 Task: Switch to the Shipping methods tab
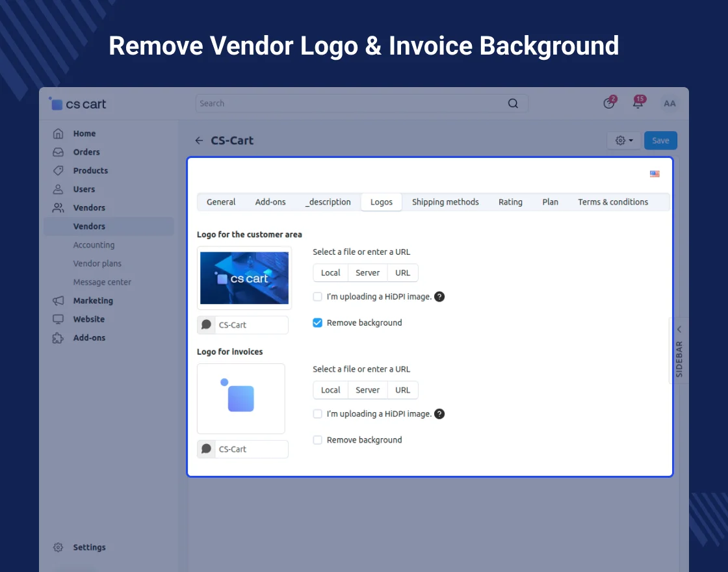[x=445, y=202]
